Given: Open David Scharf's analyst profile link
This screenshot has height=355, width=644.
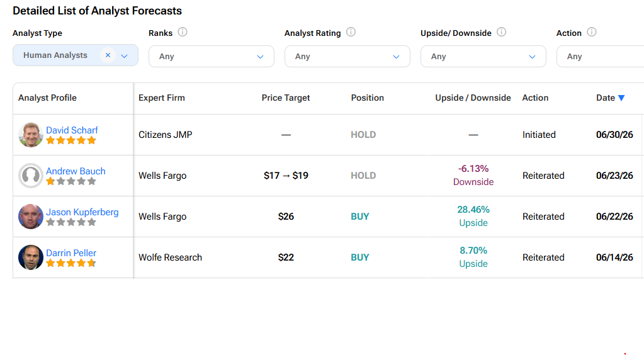Looking at the screenshot, I should coord(72,130).
